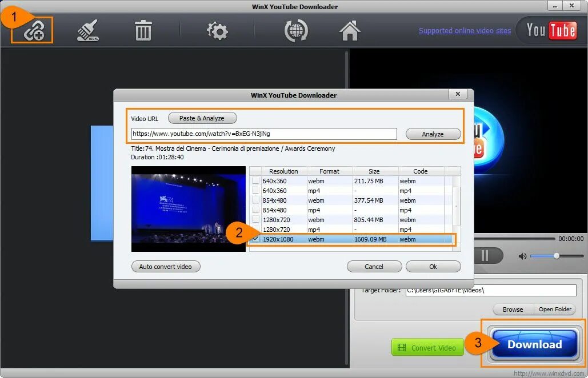Click the trash delete icon
Screen dimensions: 588x378
142,30
